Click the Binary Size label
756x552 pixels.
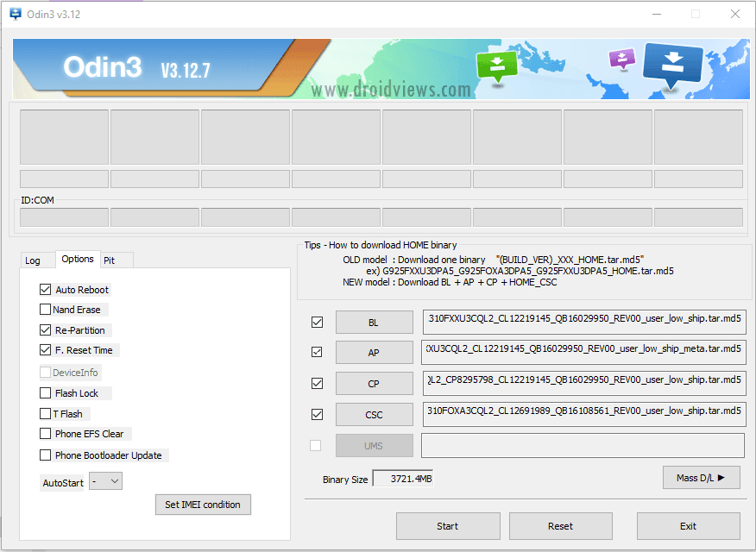coord(345,480)
